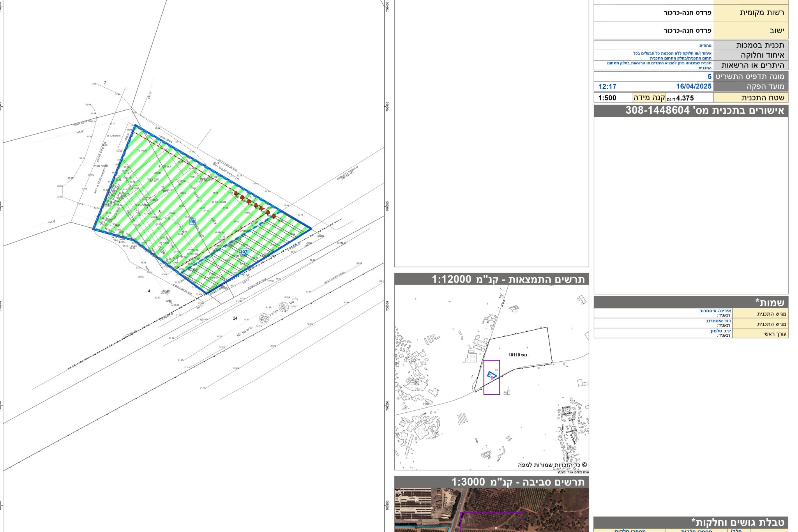The width and height of the screenshot is (798, 532).
Task: Click the גוש 10110 block label
Action: coord(518,355)
